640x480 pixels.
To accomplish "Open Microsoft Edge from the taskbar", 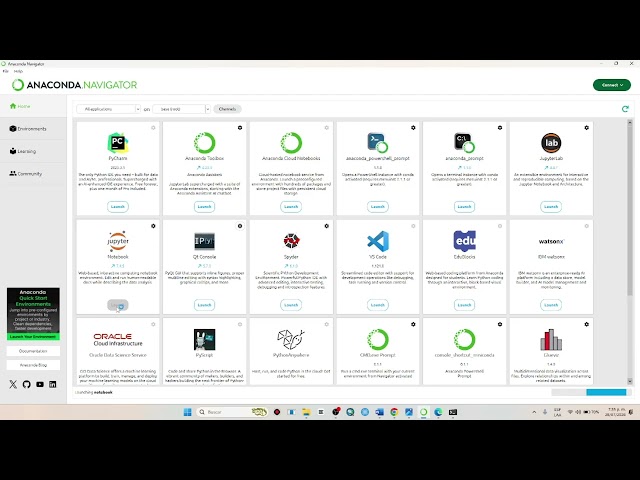I will 438,412.
